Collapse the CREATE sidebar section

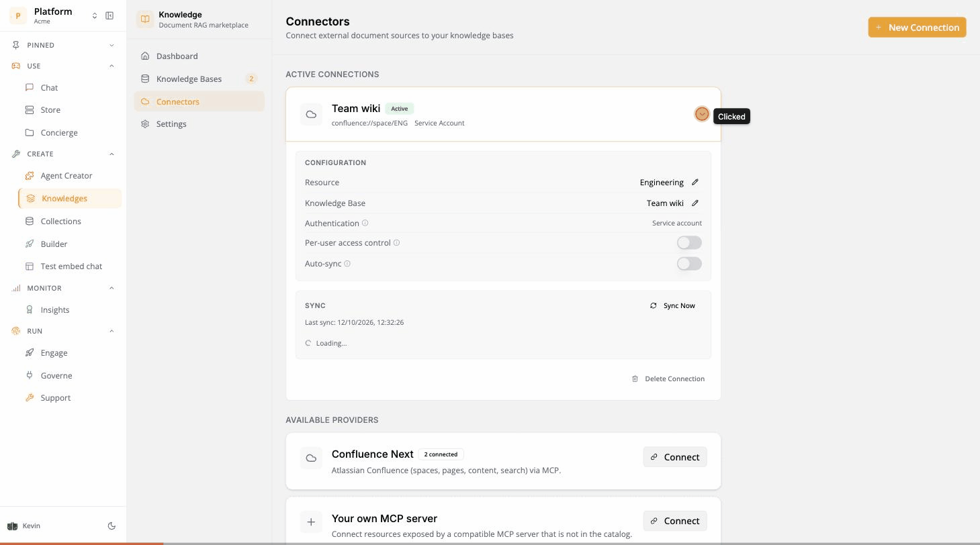(112, 154)
